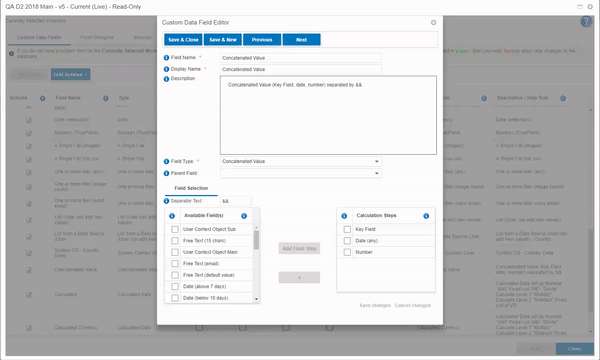600x360 pixels.
Task: Check the Date (above 7 days) field
Action: point(175,287)
